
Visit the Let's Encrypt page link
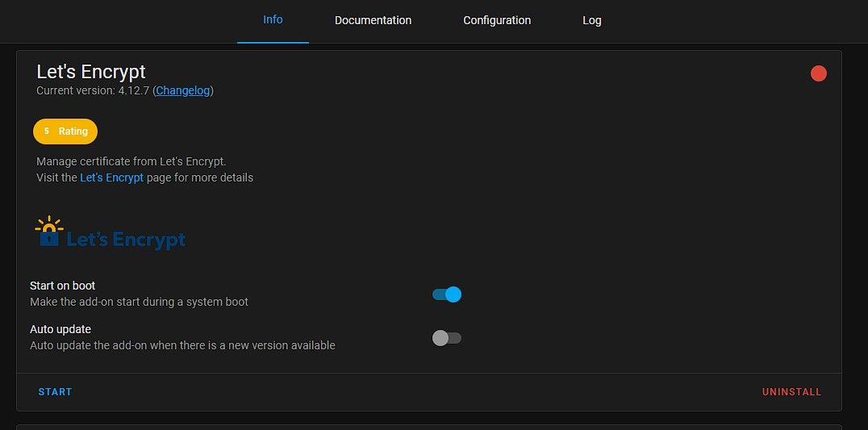click(111, 177)
